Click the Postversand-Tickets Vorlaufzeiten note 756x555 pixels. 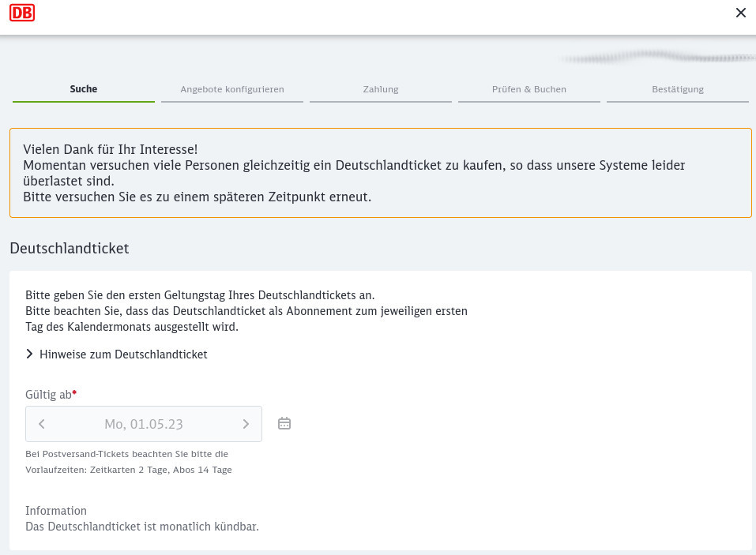[x=128, y=462]
